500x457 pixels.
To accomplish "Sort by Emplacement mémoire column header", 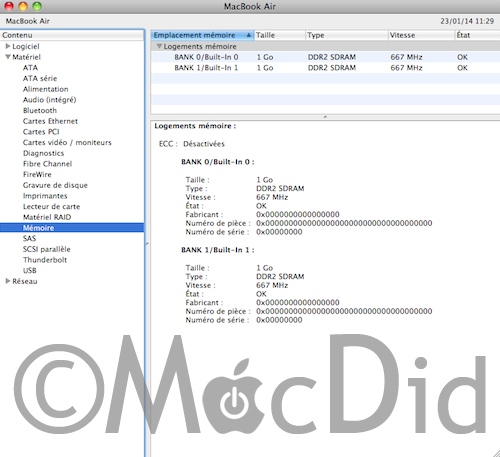I will click(202, 35).
